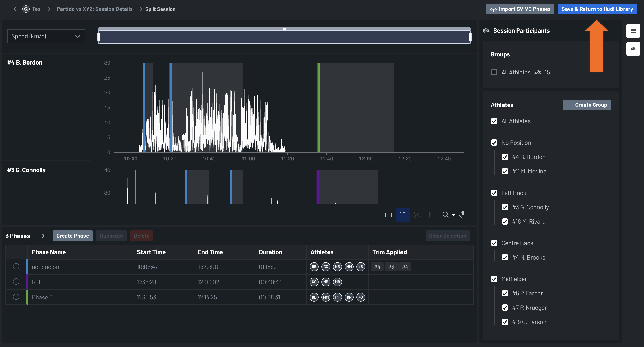Click the Tes breadcrumb item
The height and width of the screenshot is (347, 644).
36,9
